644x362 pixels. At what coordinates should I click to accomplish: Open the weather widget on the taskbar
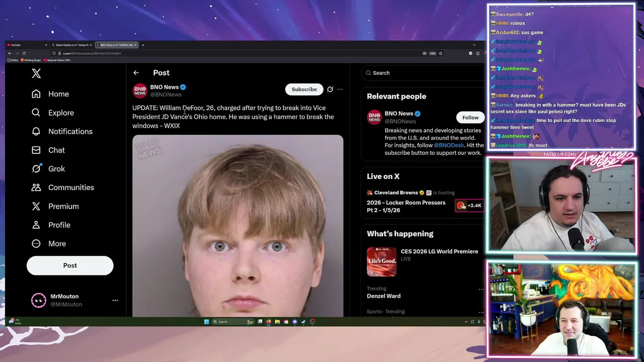point(14,321)
